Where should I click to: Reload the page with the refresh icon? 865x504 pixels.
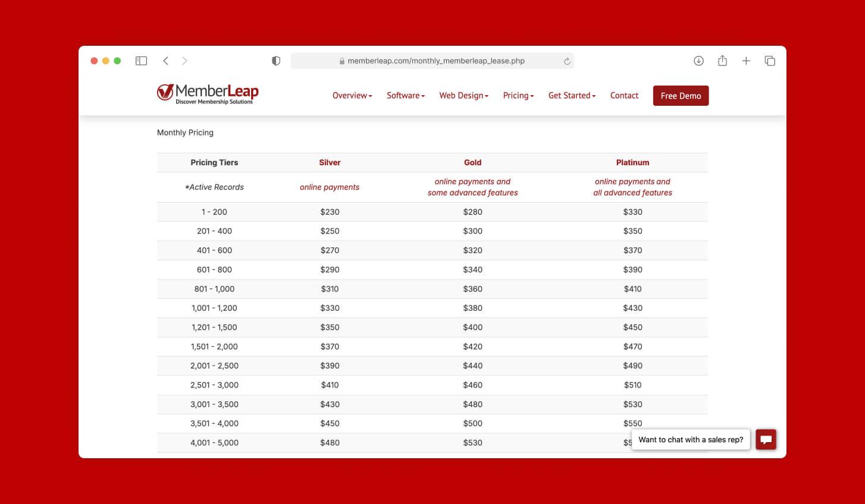click(x=567, y=61)
